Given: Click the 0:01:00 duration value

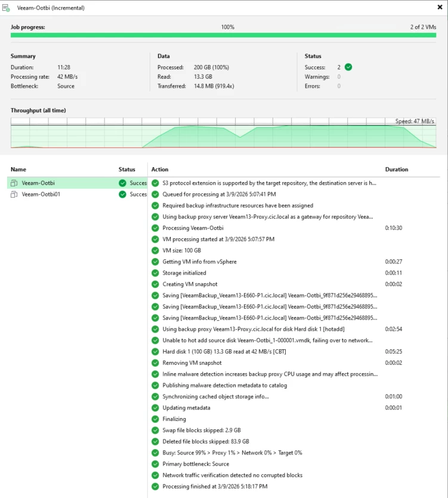Looking at the screenshot, I should (394, 396).
